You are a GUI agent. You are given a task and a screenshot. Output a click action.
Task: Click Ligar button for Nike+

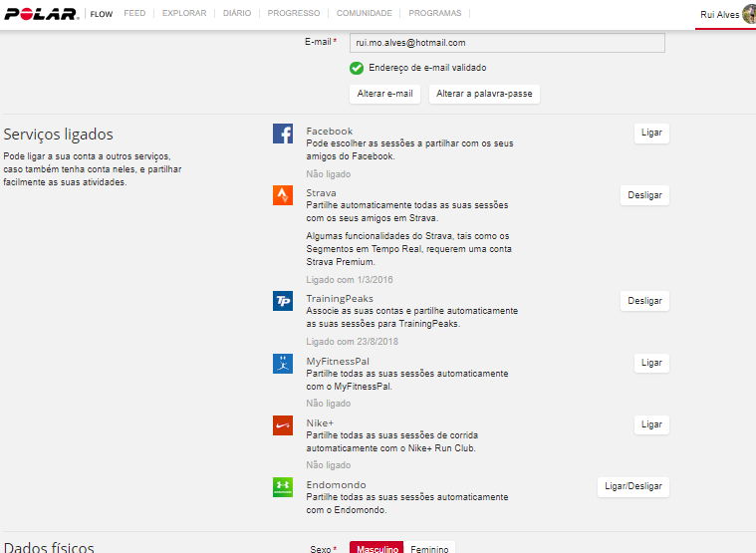(x=651, y=424)
